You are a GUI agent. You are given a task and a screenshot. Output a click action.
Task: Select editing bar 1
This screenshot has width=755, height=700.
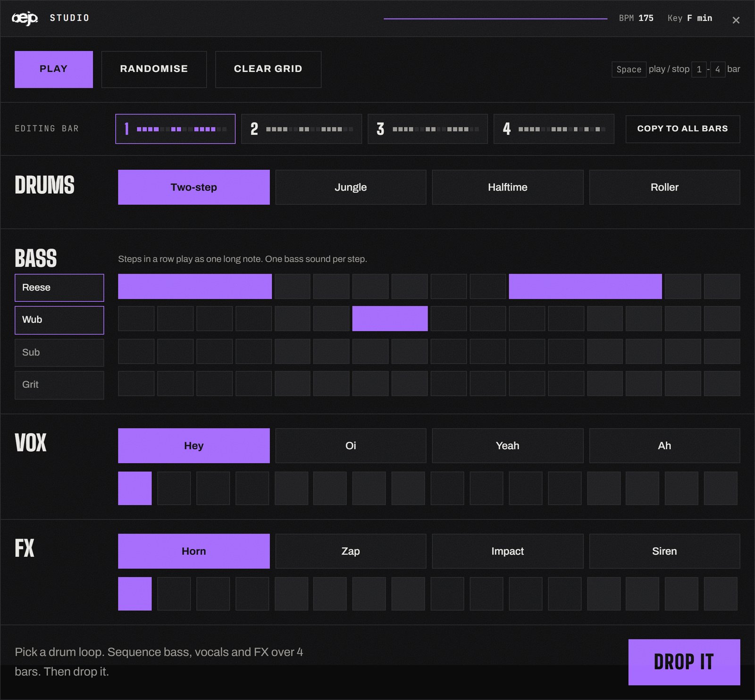[x=176, y=129]
